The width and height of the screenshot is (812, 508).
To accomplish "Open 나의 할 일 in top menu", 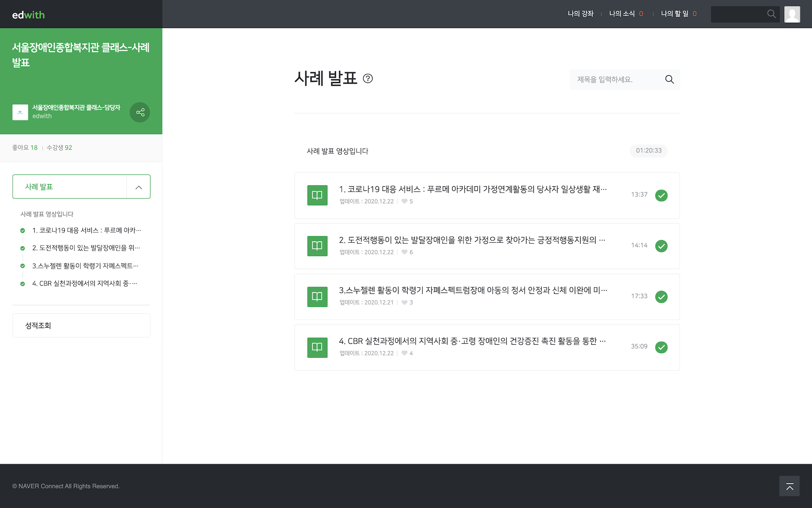I will click(x=675, y=14).
